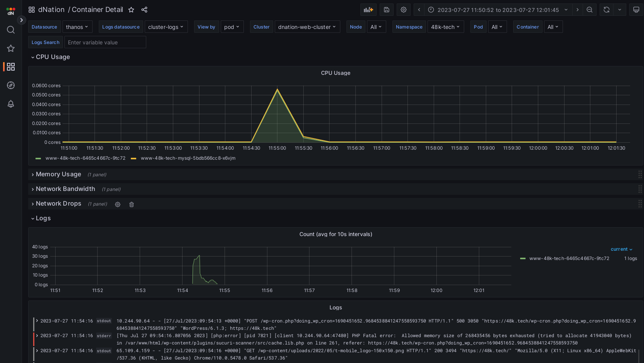Open Explore compass icon in sidebar
644x363 pixels.
click(x=11, y=85)
